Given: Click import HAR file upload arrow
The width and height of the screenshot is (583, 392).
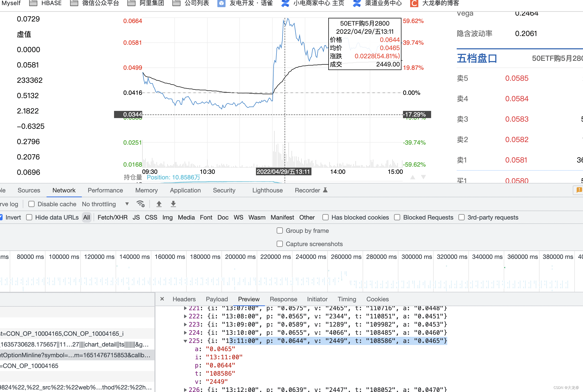Looking at the screenshot, I should pos(159,204).
